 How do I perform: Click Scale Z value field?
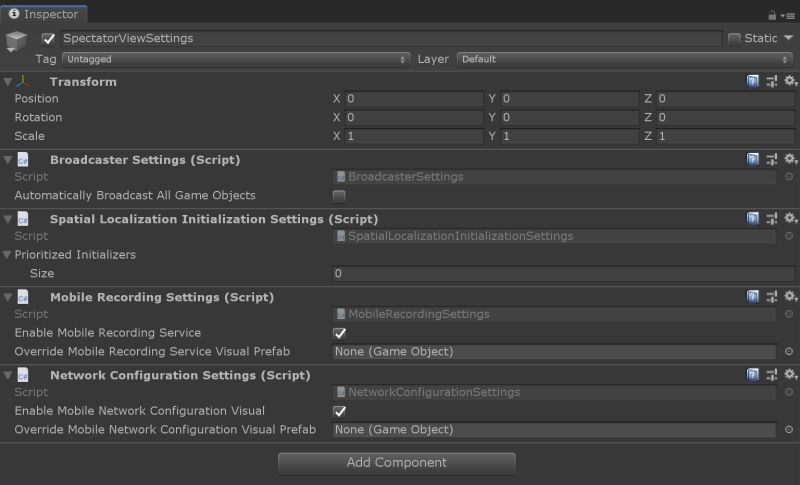[x=726, y=136]
